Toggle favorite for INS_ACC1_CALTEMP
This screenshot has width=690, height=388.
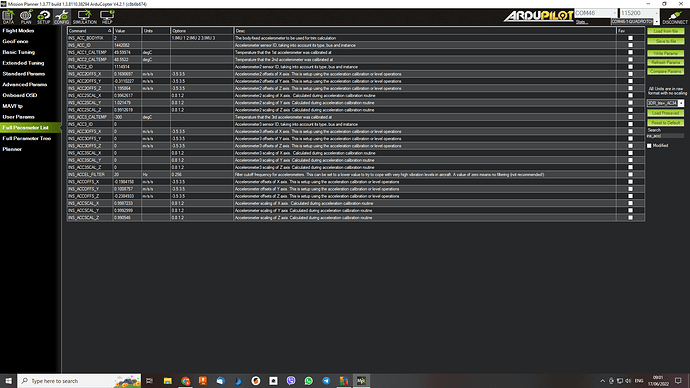tap(630, 52)
